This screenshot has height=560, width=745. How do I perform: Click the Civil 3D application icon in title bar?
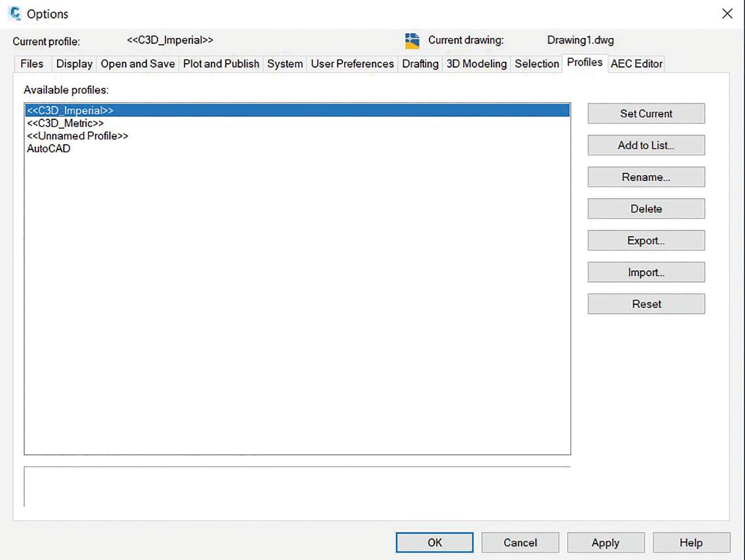tap(15, 13)
